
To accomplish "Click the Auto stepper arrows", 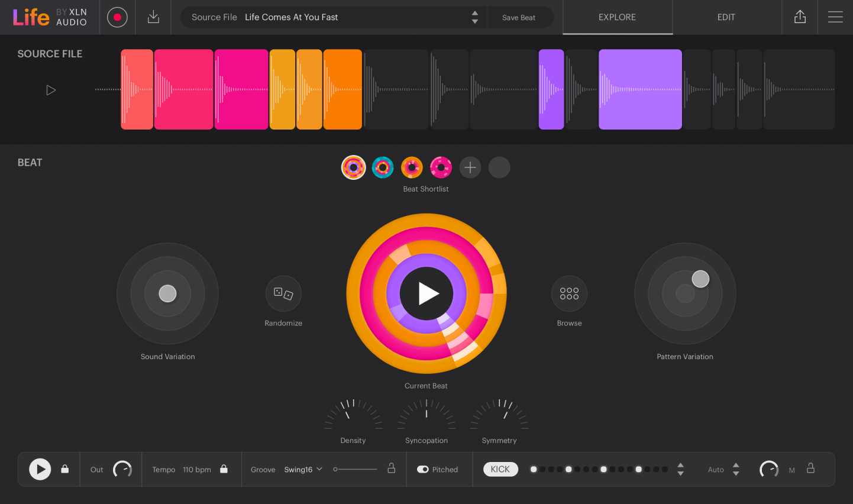I will coord(736,469).
